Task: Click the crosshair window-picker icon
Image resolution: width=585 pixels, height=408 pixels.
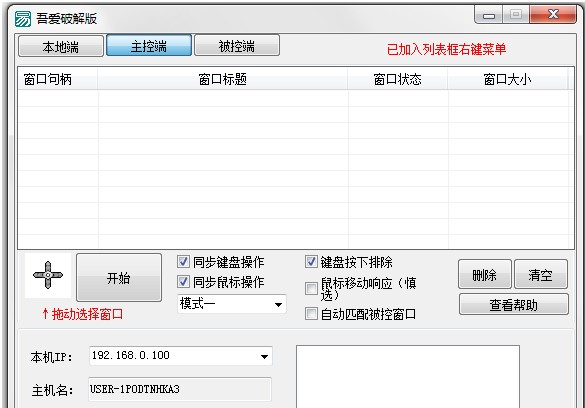Action: pos(48,275)
